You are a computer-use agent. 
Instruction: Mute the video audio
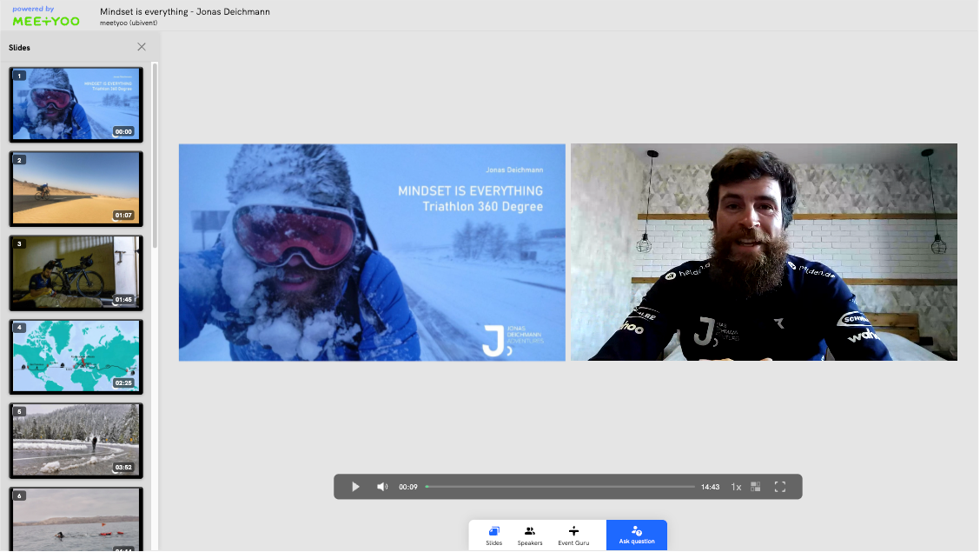(x=381, y=487)
